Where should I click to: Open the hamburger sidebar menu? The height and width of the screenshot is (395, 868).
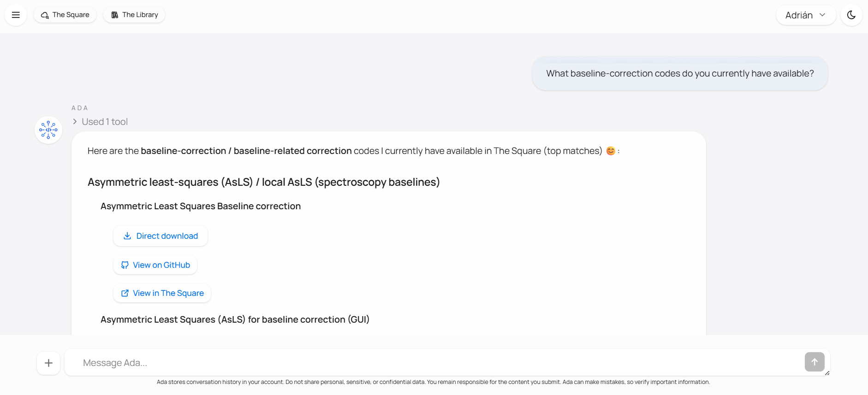[16, 15]
